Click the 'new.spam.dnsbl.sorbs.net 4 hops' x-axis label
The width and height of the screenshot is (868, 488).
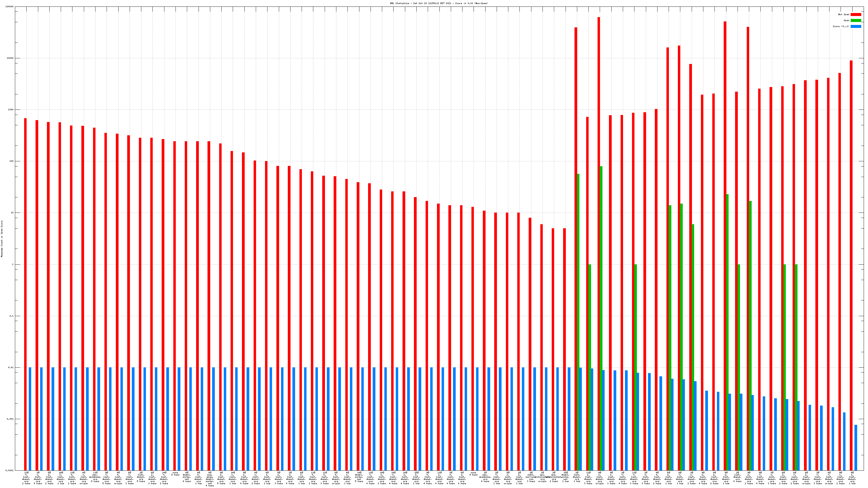(x=210, y=479)
